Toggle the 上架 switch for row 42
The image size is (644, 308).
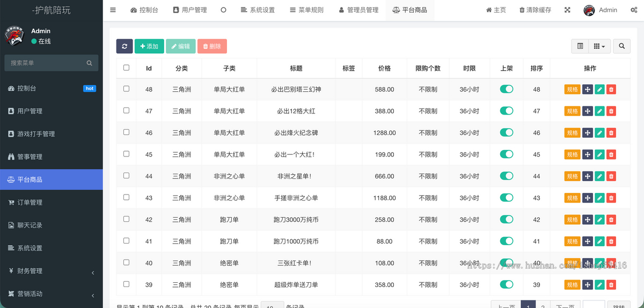[507, 219]
